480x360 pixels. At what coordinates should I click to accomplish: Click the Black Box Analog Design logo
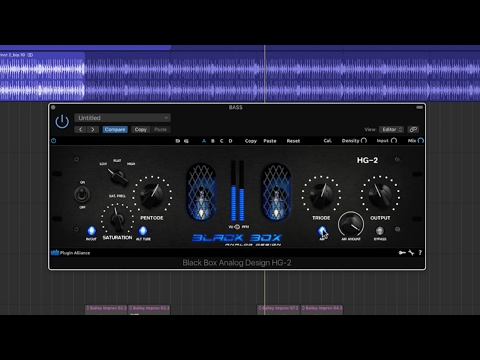coord(237,239)
